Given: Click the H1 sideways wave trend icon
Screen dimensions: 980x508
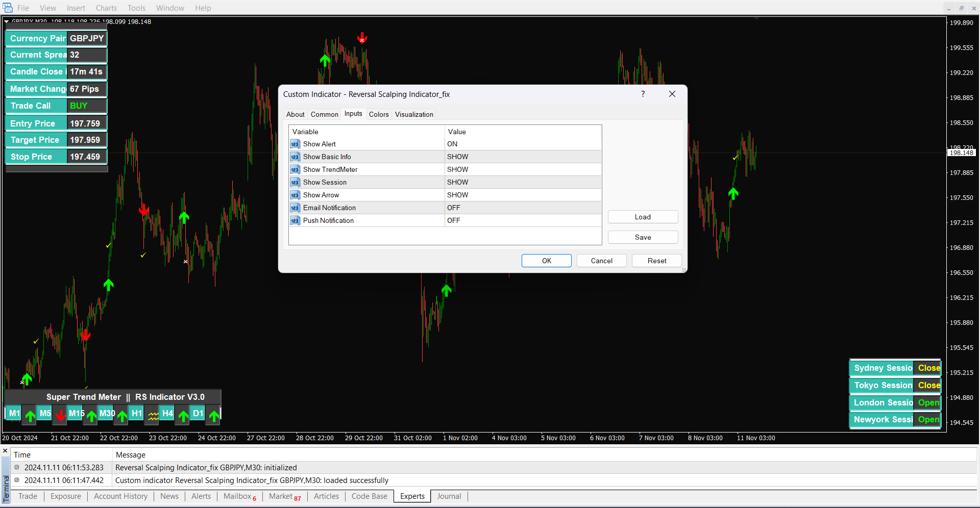Looking at the screenshot, I should click(153, 416).
